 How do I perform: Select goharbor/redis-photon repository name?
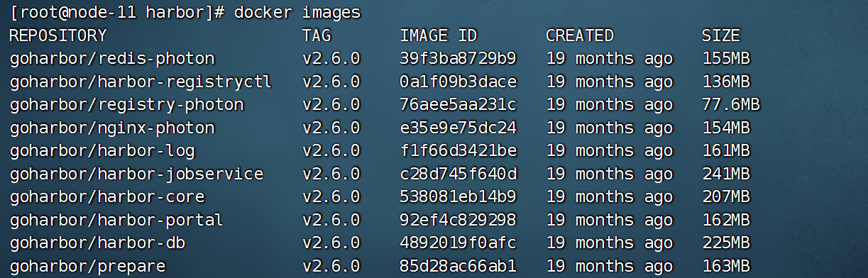click(x=111, y=59)
